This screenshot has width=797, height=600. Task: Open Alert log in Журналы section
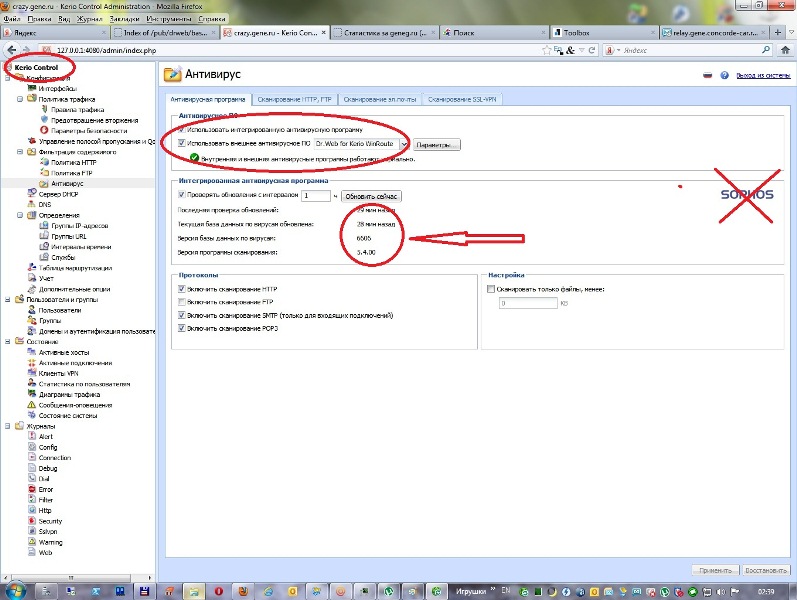pos(30,436)
